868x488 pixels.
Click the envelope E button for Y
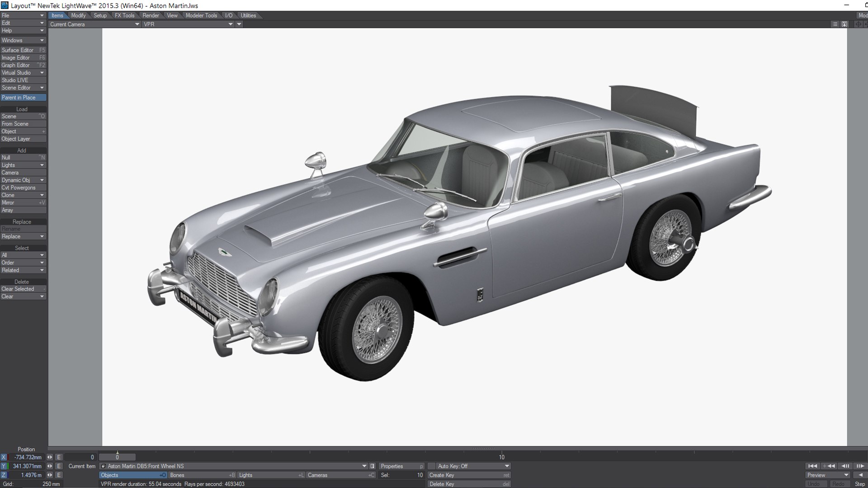pos(59,466)
